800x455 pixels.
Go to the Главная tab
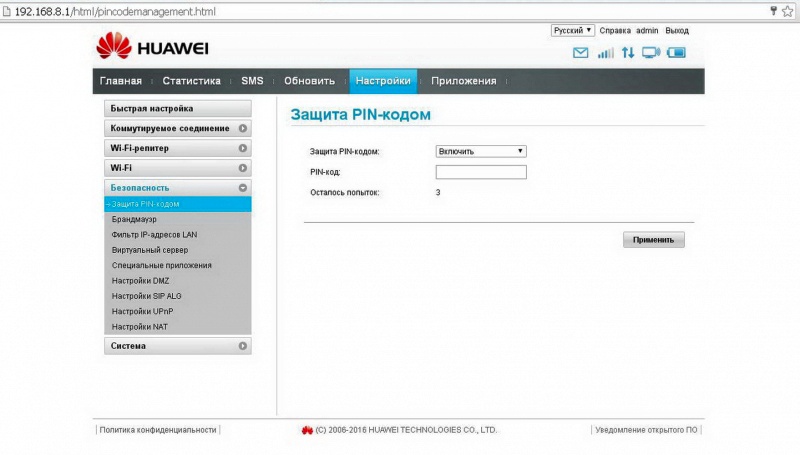click(121, 81)
